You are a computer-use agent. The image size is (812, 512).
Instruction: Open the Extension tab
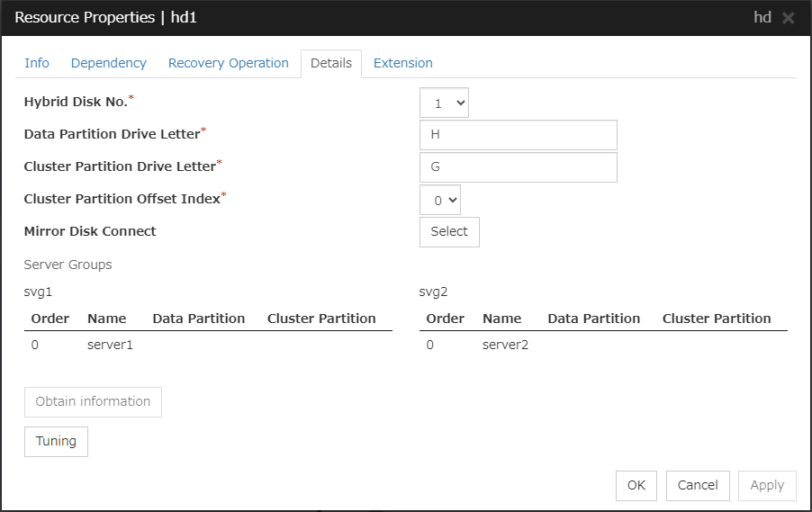[x=402, y=63]
